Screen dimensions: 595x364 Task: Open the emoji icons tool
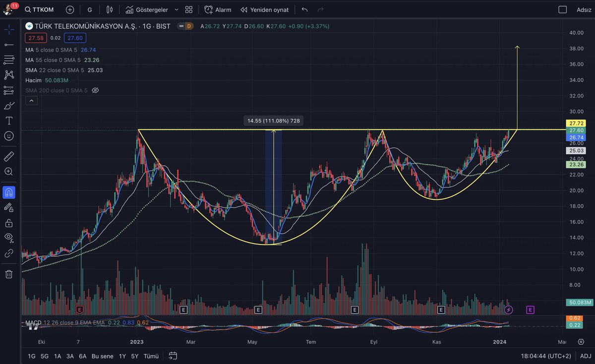[x=9, y=136]
